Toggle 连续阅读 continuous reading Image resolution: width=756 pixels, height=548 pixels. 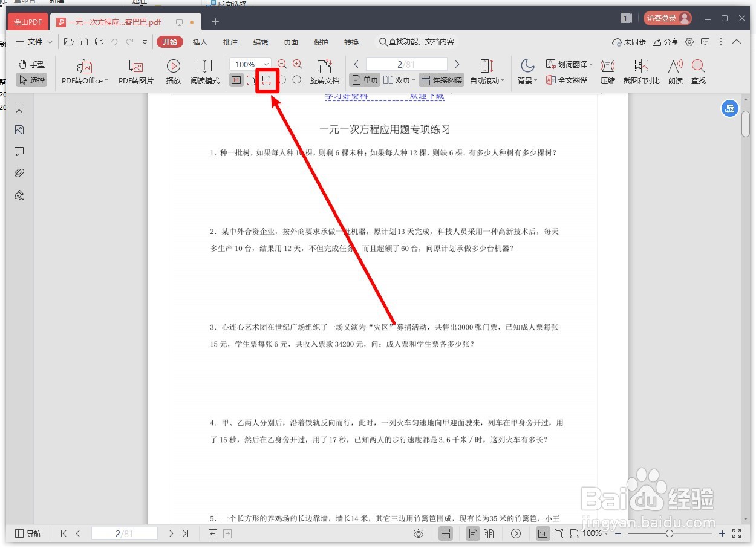tap(441, 80)
